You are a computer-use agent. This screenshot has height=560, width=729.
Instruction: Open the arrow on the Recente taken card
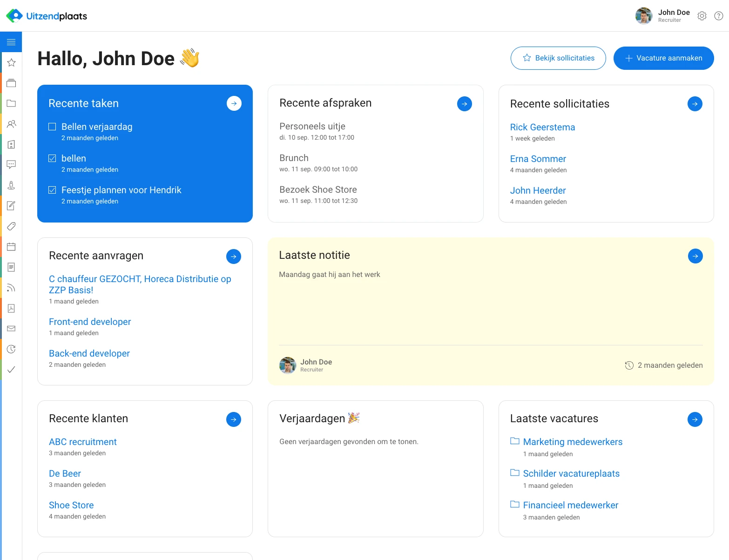click(234, 103)
